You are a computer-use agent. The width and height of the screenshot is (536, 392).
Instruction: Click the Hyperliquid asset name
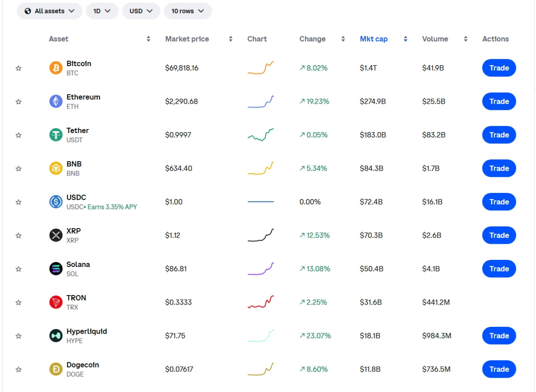(x=87, y=331)
